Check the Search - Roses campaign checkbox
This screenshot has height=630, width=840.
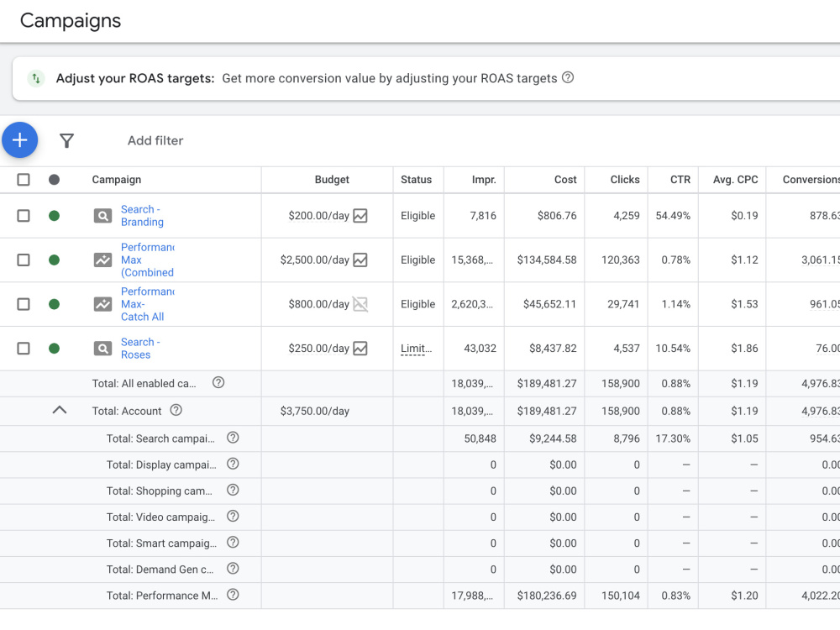(x=24, y=349)
